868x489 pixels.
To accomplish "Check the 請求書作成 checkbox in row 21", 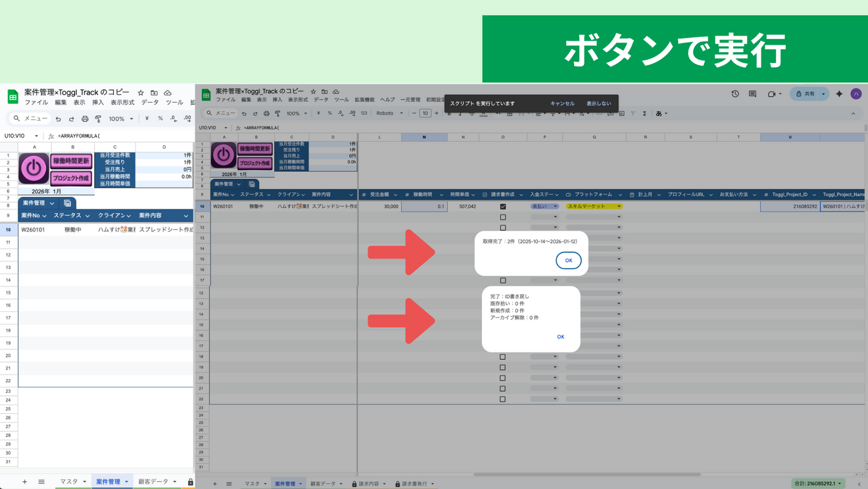I will click(x=503, y=388).
